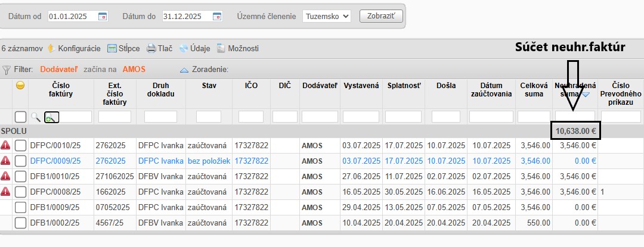Sort by Došla column header
The image size is (644, 247).
(x=446, y=86)
